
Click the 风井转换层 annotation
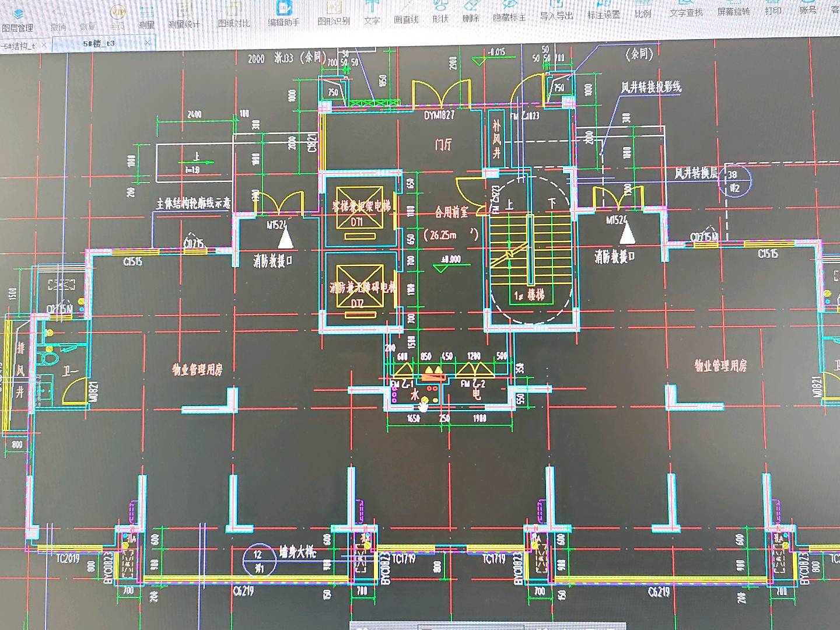click(x=696, y=173)
